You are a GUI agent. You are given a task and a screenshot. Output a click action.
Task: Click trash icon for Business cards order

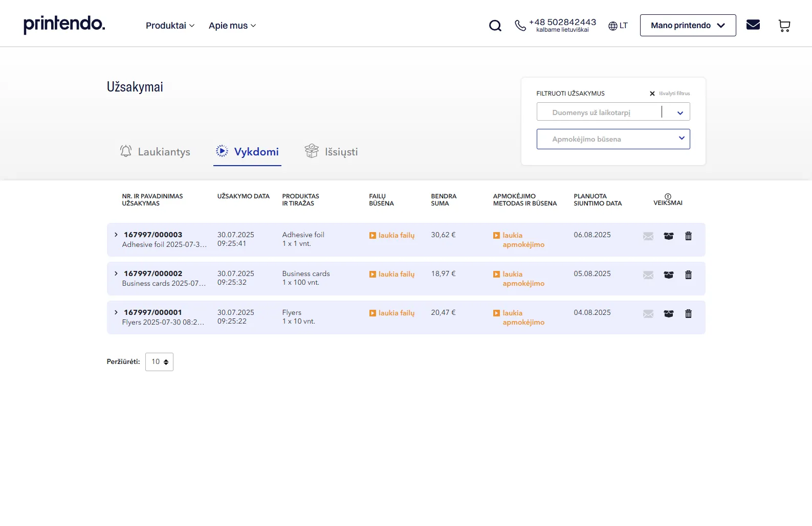click(x=688, y=275)
